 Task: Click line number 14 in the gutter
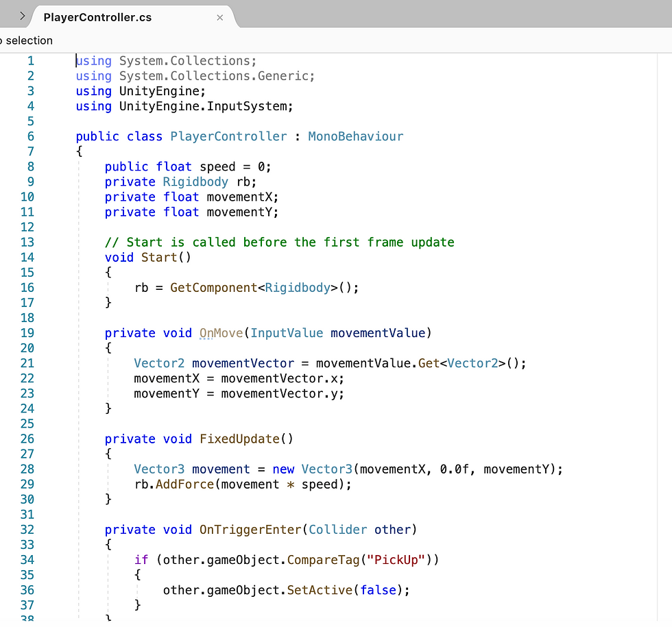coord(27,258)
